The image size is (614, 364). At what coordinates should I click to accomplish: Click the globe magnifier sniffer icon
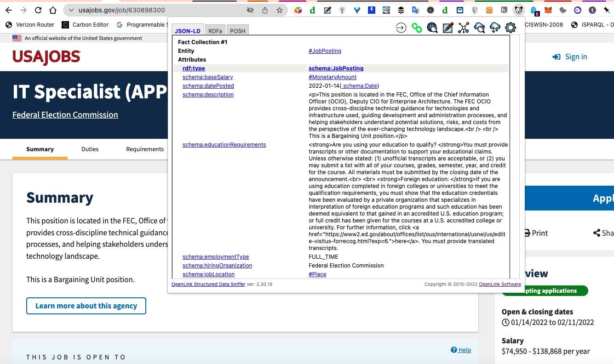click(432, 28)
